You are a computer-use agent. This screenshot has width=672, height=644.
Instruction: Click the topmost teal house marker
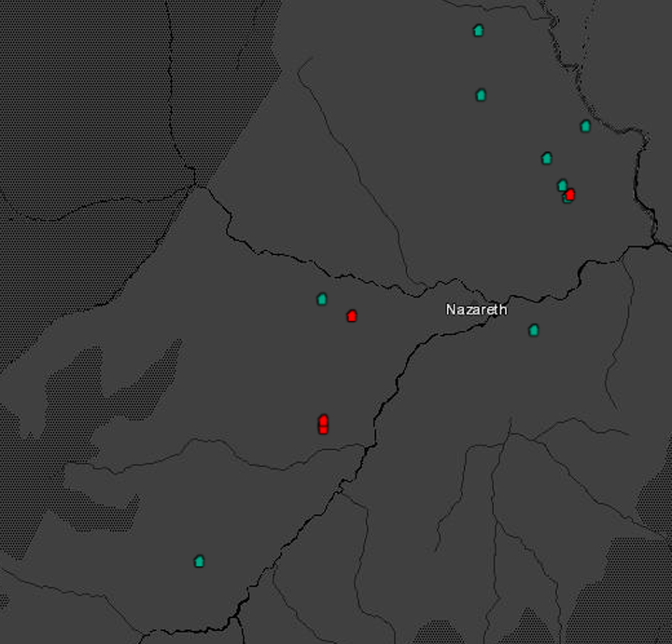pyautogui.click(x=479, y=30)
